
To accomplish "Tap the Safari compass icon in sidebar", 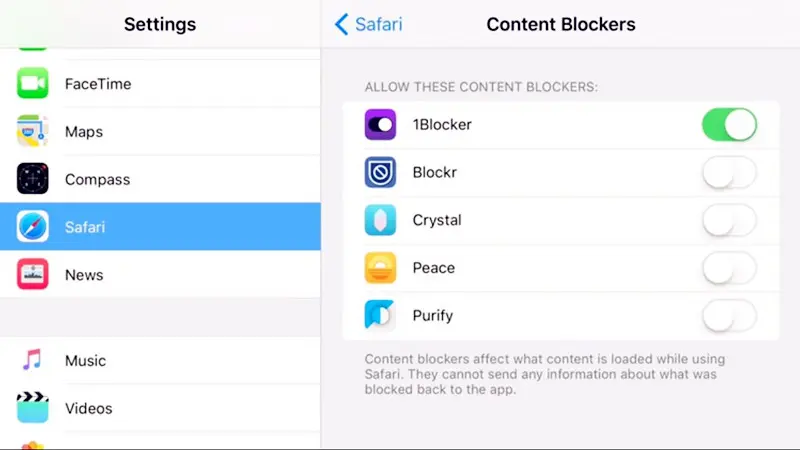I will click(33, 226).
